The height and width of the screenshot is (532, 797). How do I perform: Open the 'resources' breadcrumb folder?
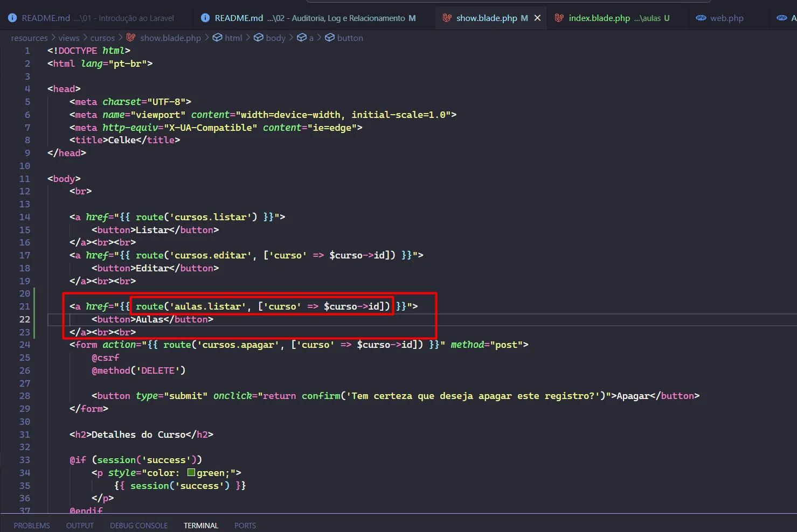click(29, 38)
